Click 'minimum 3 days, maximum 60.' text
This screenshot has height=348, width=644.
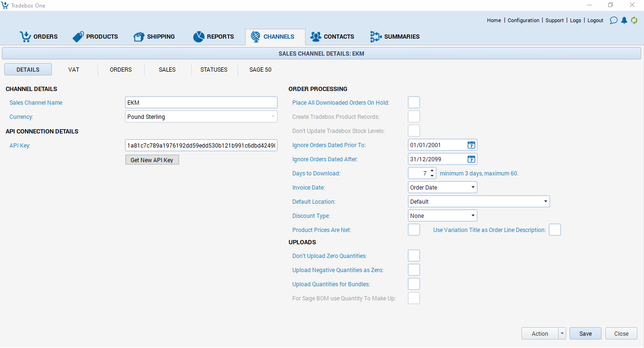[479, 174]
